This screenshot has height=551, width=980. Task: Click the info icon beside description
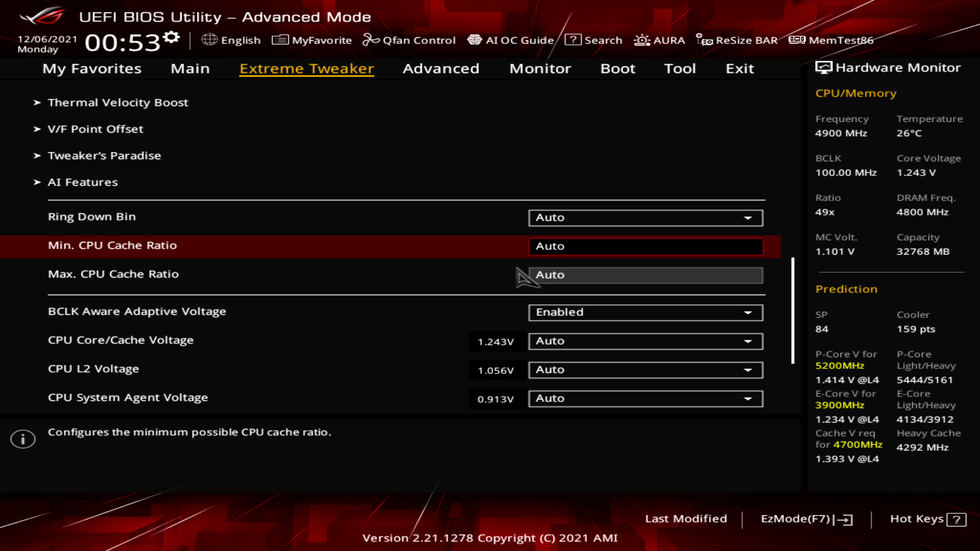(x=23, y=439)
